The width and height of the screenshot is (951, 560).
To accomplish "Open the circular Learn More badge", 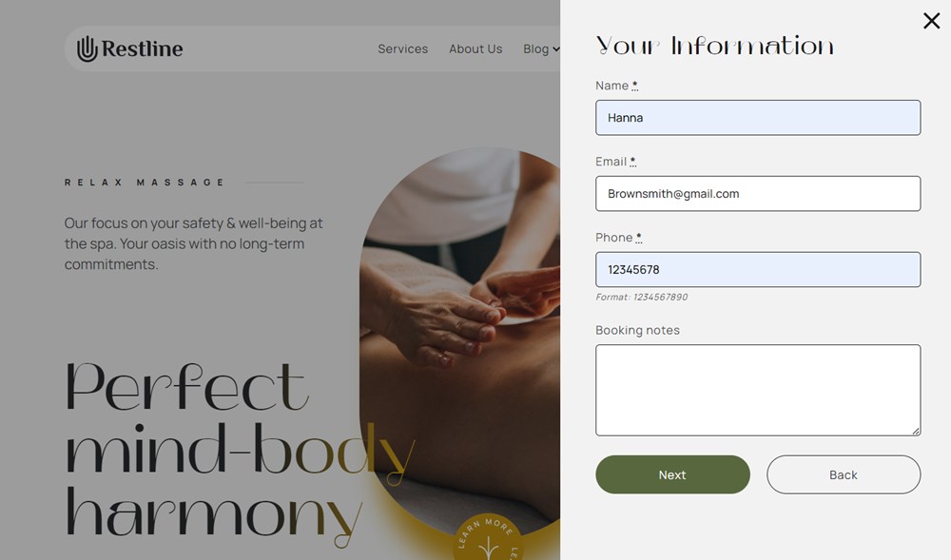I will 489,537.
